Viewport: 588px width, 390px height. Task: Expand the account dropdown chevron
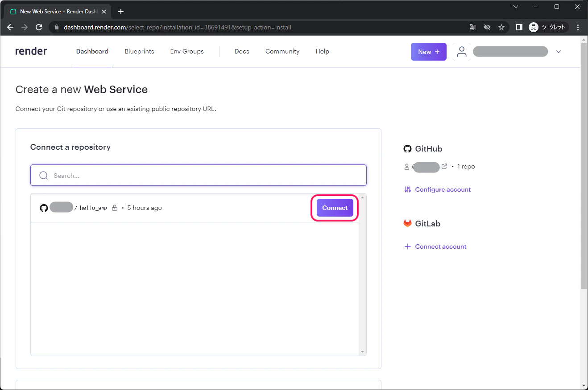(559, 52)
